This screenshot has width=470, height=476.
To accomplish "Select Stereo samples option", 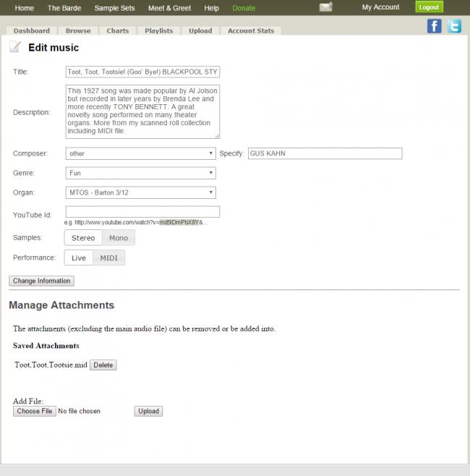I will pyautogui.click(x=82, y=238).
